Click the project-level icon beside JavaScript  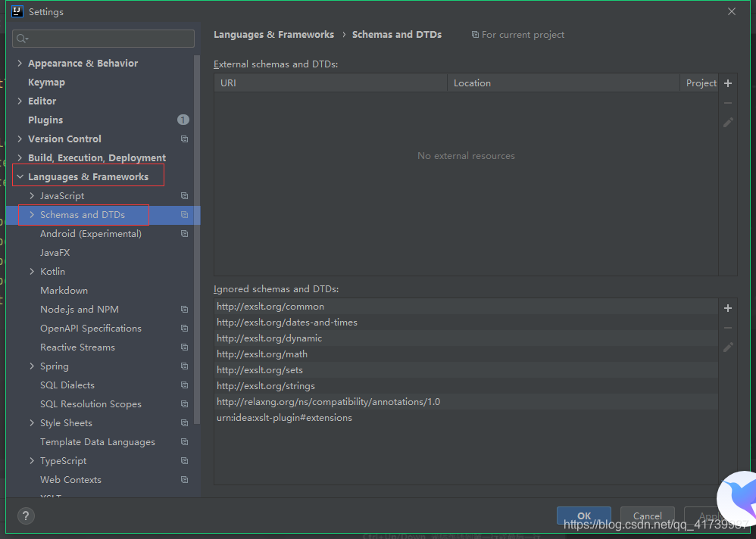point(184,195)
